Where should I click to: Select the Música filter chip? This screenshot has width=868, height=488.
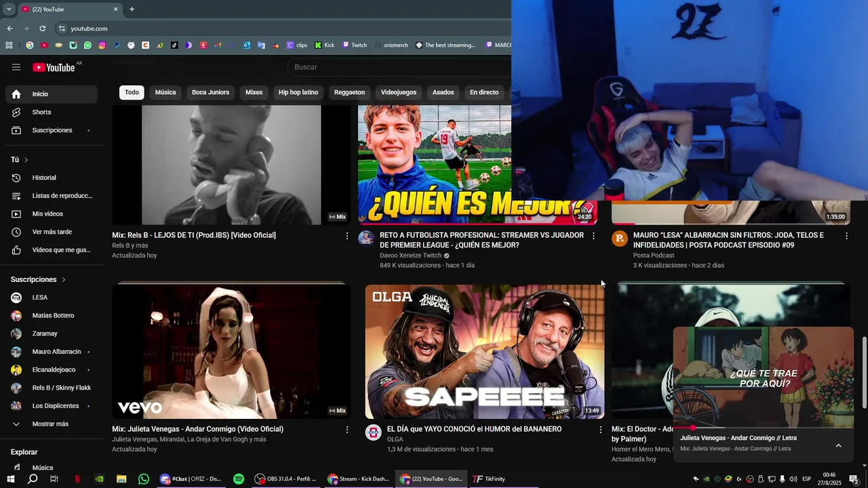(x=165, y=92)
